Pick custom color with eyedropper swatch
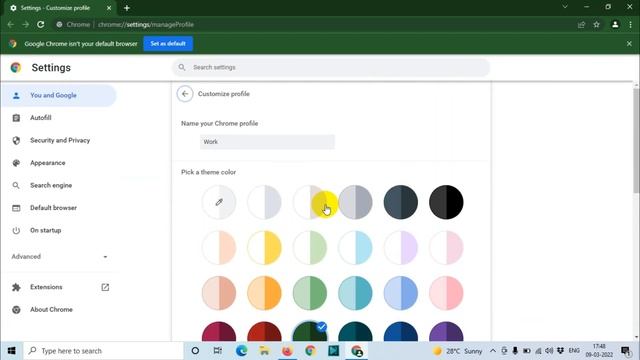The image size is (640, 360). point(219,202)
